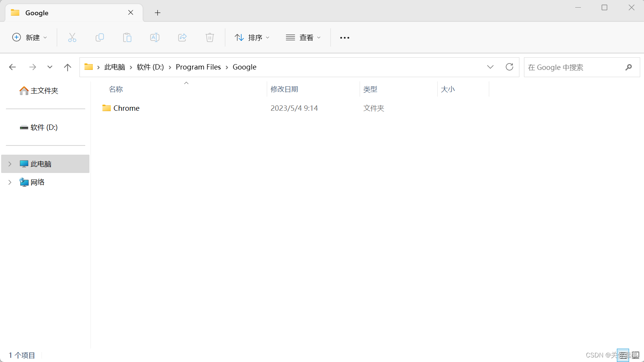
Task: Open 软件 (D:) in the sidebar
Action: (x=39, y=127)
